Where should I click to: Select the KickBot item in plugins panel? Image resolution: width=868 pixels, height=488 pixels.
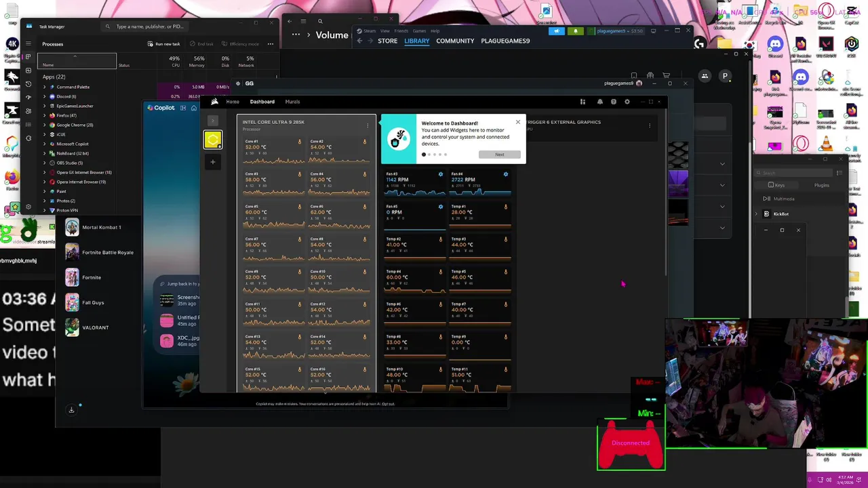[x=781, y=213]
